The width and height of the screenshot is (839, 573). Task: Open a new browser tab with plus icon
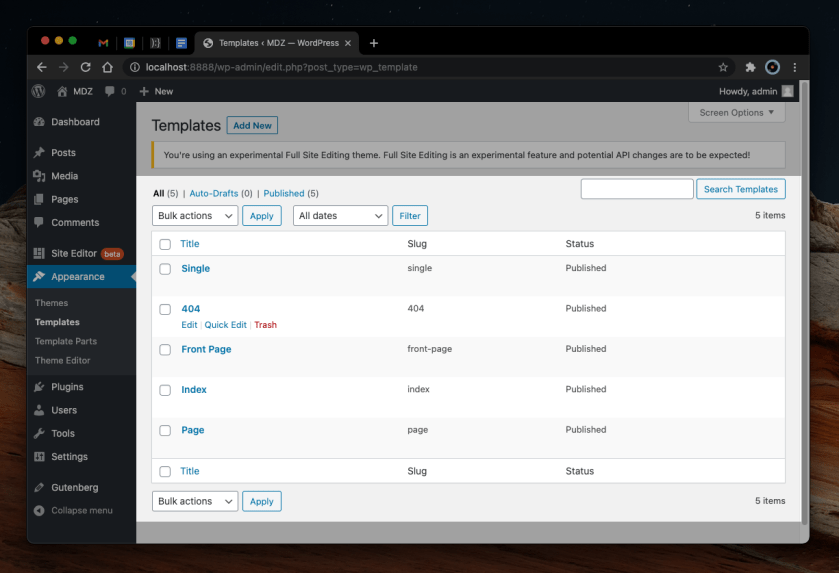tap(374, 43)
